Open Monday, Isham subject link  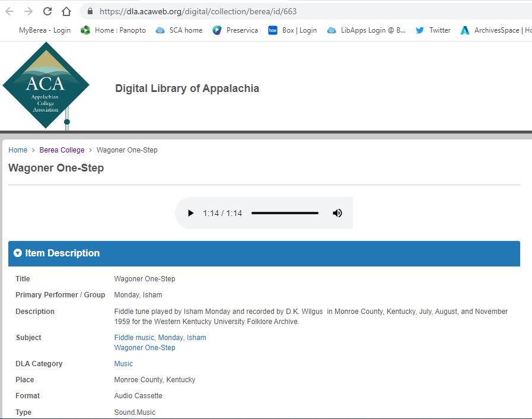click(x=182, y=338)
